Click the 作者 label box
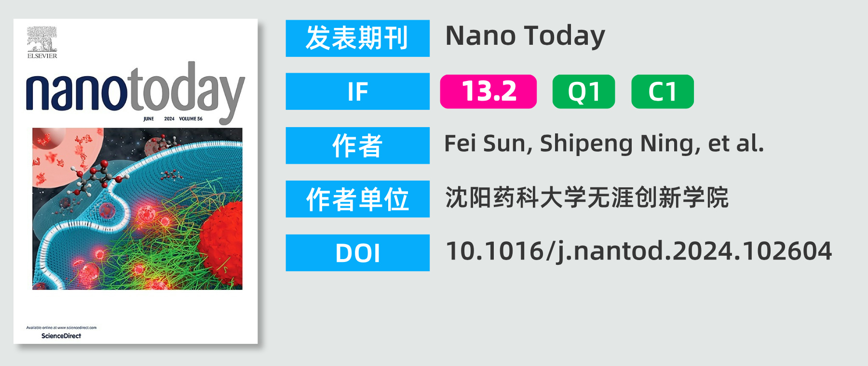 (x=357, y=145)
